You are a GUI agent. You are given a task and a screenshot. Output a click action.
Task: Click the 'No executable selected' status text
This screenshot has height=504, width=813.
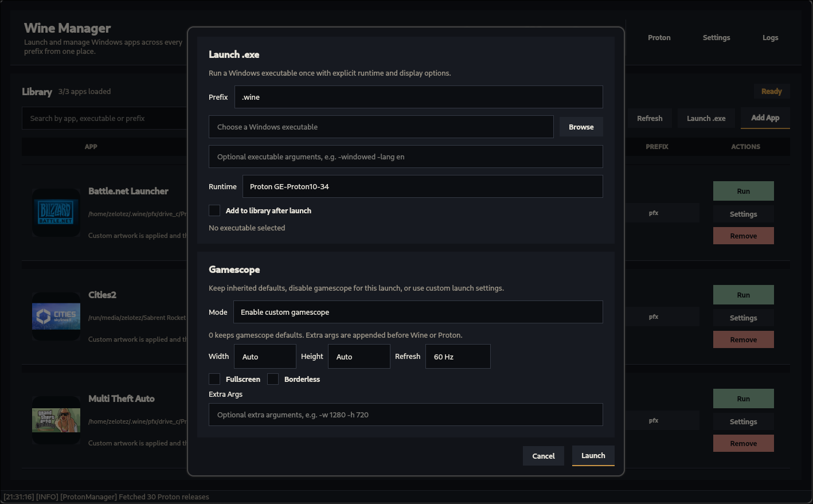247,228
